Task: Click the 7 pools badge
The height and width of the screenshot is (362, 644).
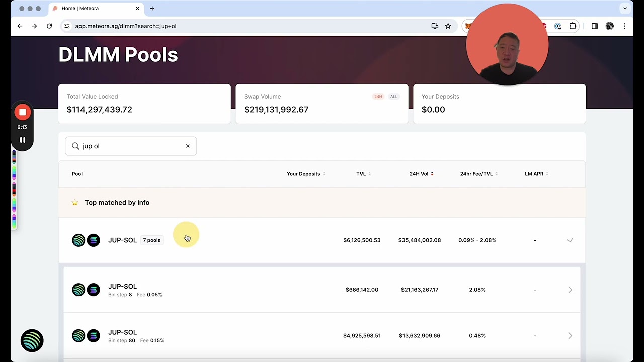Action: click(151, 240)
